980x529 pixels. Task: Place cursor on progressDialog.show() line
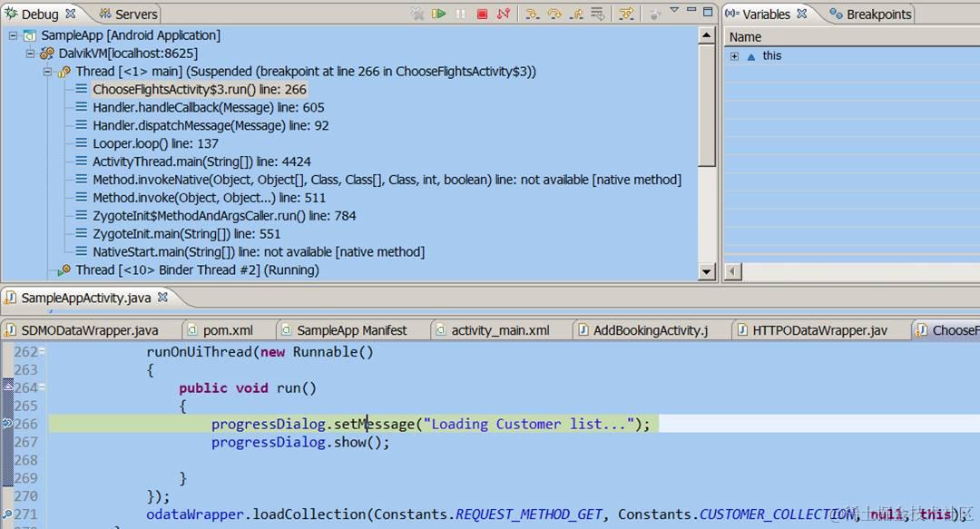click(300, 442)
